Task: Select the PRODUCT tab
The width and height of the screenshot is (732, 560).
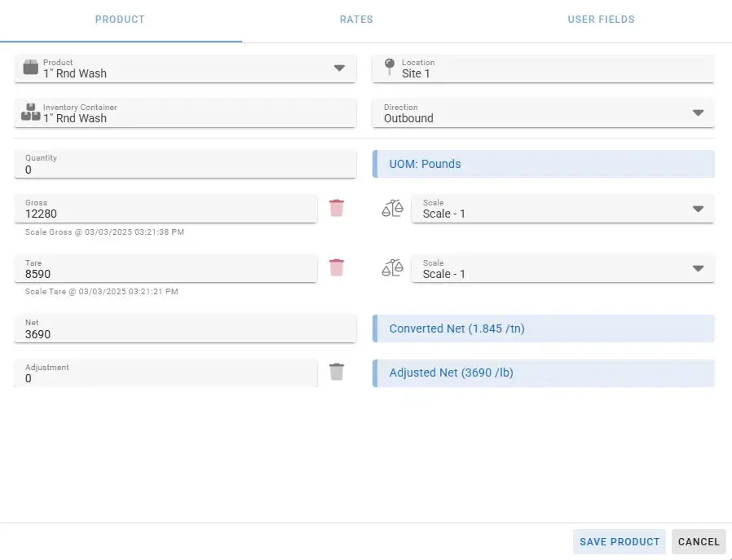Action: 120,19
